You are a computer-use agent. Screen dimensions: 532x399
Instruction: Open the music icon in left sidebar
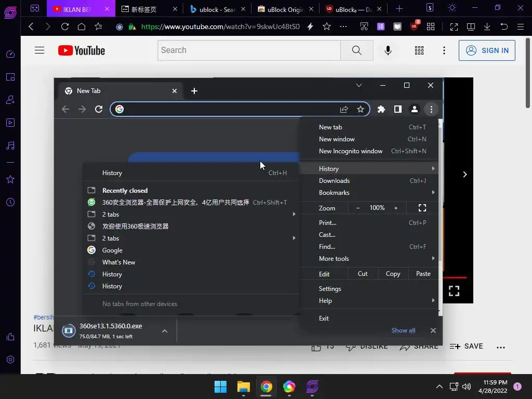(x=10, y=146)
